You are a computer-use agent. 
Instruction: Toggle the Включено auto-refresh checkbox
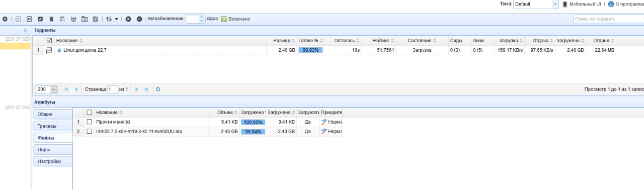click(224, 19)
